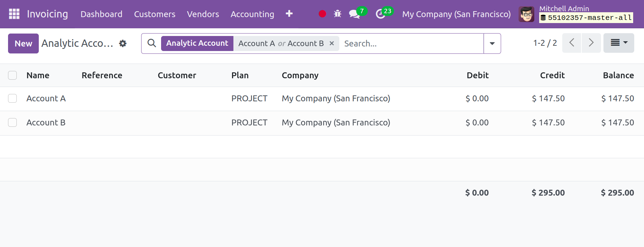This screenshot has height=247, width=644.
Task: Click the Analytic Acco... breadcrumb title
Action: pos(77,43)
